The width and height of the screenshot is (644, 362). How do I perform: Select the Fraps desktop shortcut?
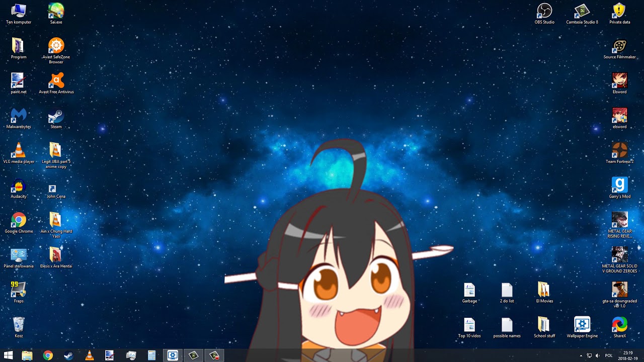[19, 293]
